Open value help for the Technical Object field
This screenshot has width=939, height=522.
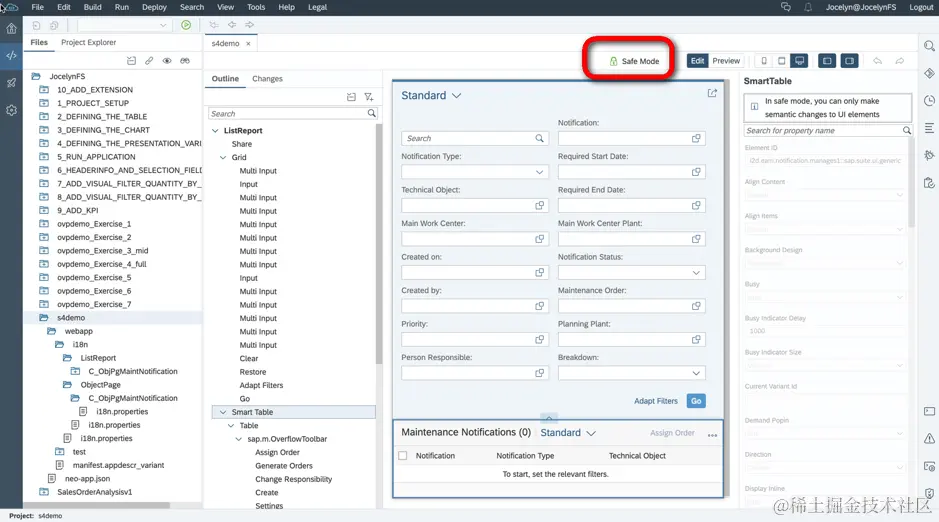pyautogui.click(x=540, y=205)
